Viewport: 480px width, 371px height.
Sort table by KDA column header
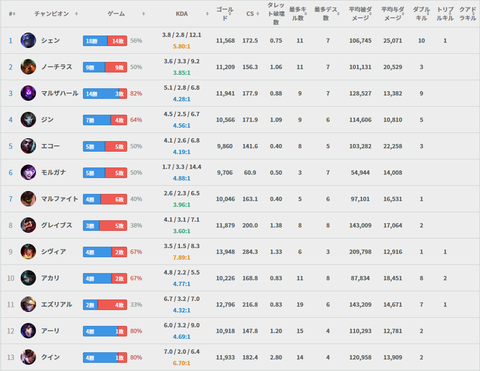(182, 14)
